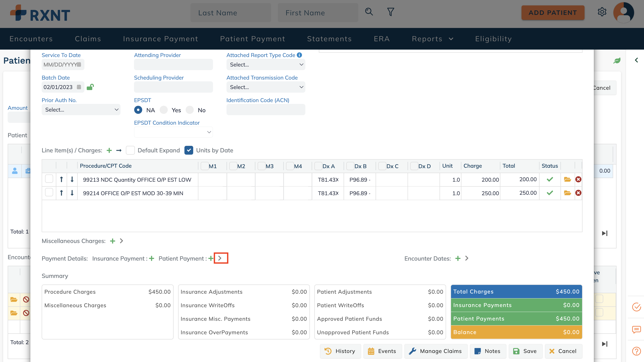The height and width of the screenshot is (362, 644).
Task: Add a patient payment
Action: pos(211,259)
